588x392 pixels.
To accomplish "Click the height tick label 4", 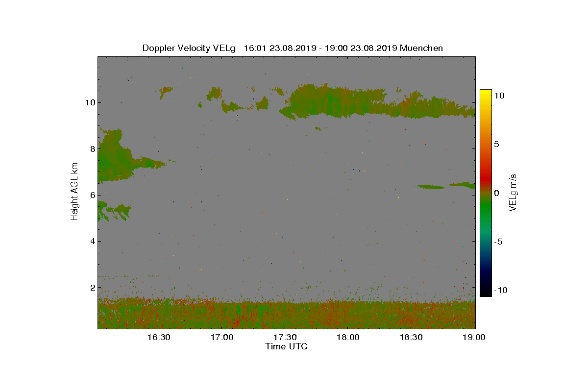I will [x=92, y=241].
